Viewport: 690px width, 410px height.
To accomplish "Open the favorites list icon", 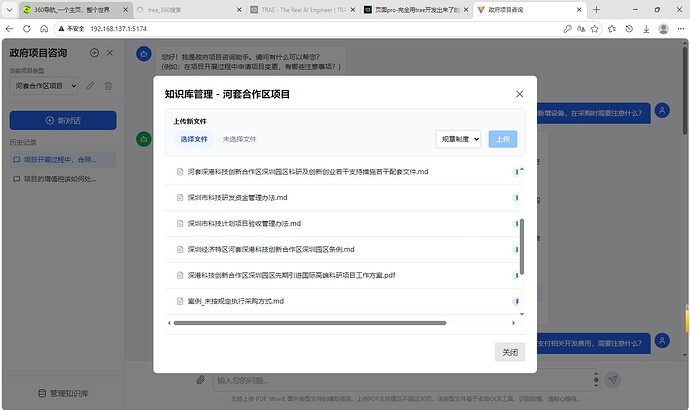I will [x=612, y=29].
